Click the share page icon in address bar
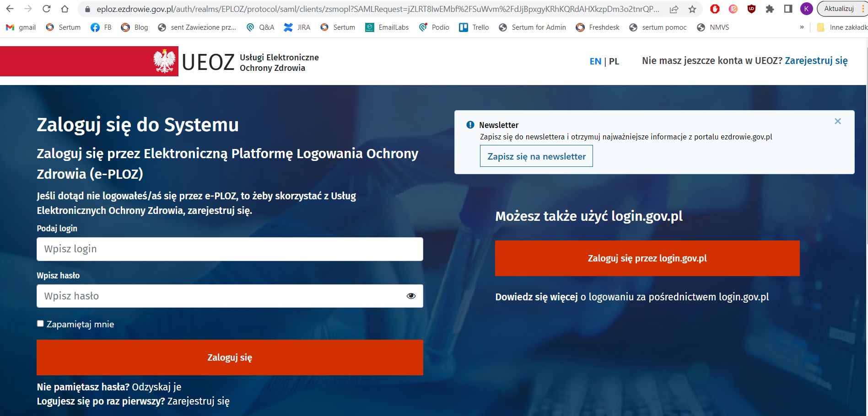This screenshot has width=868, height=416. [x=674, y=9]
